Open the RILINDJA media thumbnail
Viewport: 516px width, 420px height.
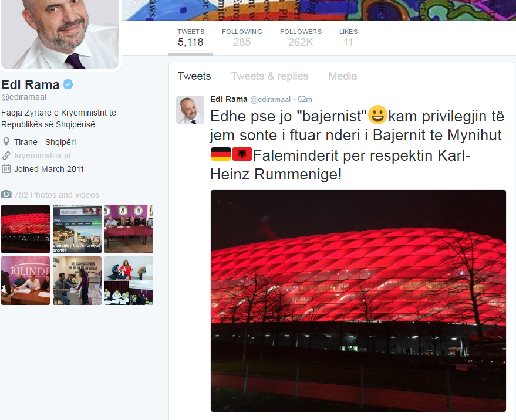pos(25,280)
